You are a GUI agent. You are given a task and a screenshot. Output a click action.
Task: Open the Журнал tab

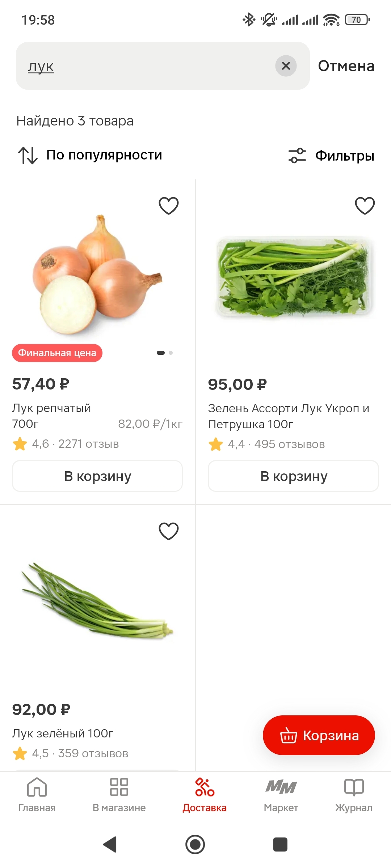tap(354, 795)
